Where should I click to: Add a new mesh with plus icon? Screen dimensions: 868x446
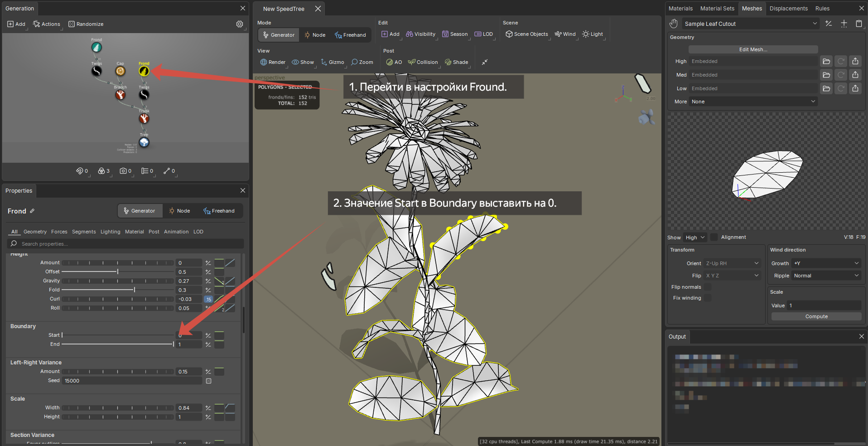(x=844, y=24)
